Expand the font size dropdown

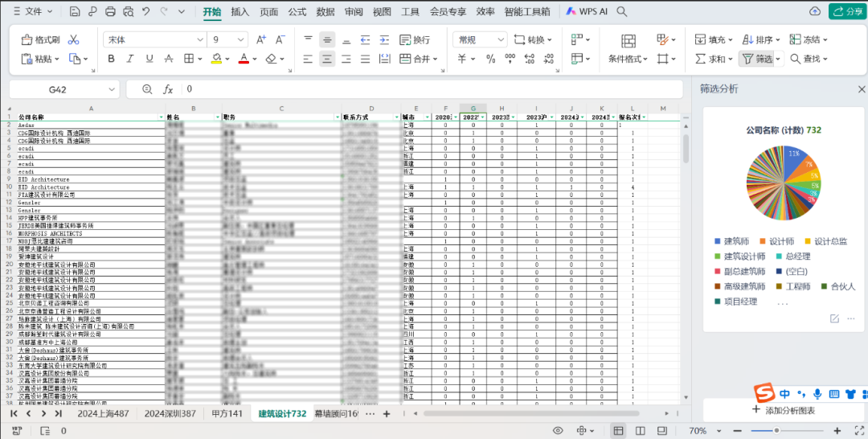pyautogui.click(x=241, y=39)
